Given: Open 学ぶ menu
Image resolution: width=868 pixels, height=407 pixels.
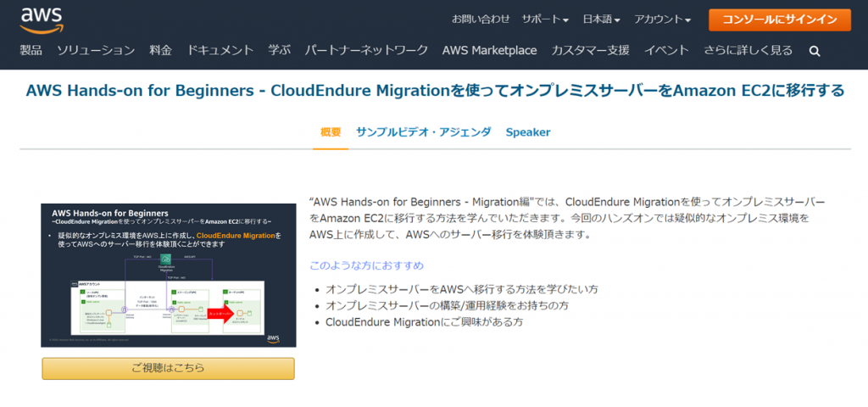Looking at the screenshot, I should [279, 50].
